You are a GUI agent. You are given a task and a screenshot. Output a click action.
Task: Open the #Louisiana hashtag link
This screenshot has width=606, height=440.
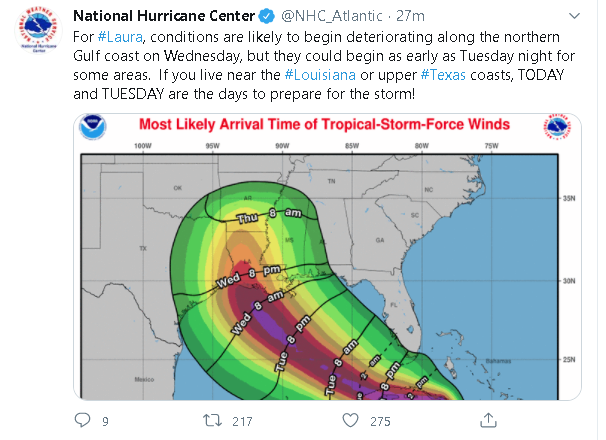(x=320, y=75)
